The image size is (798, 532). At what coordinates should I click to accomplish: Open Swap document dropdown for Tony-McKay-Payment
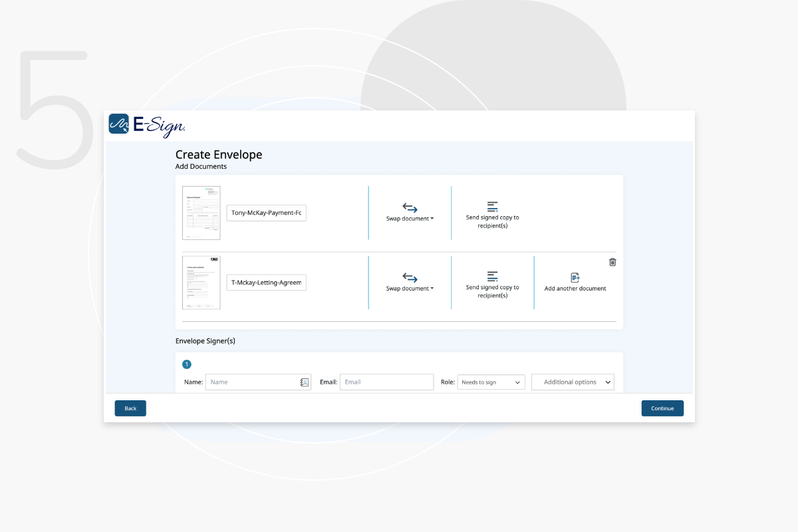410,219
